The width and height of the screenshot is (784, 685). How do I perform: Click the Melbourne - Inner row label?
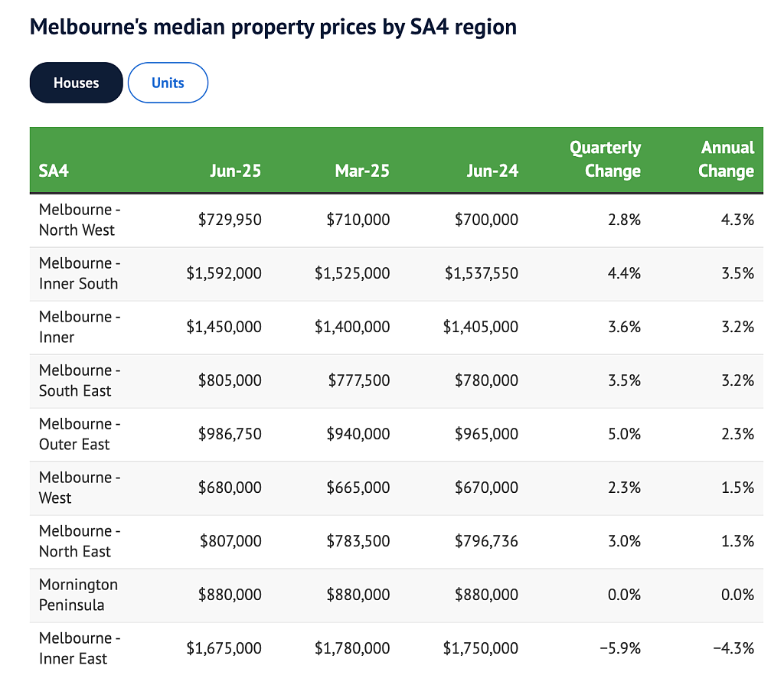pyautogui.click(x=80, y=327)
